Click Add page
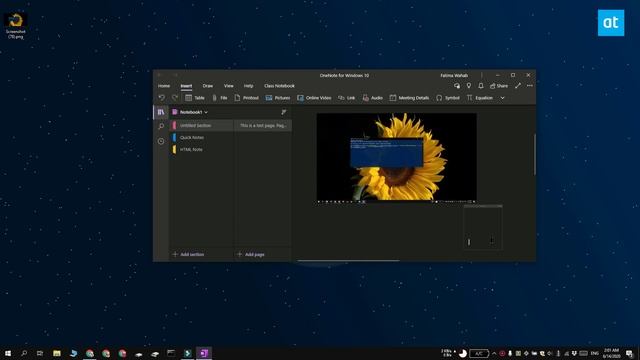The image size is (640, 360). [x=251, y=254]
